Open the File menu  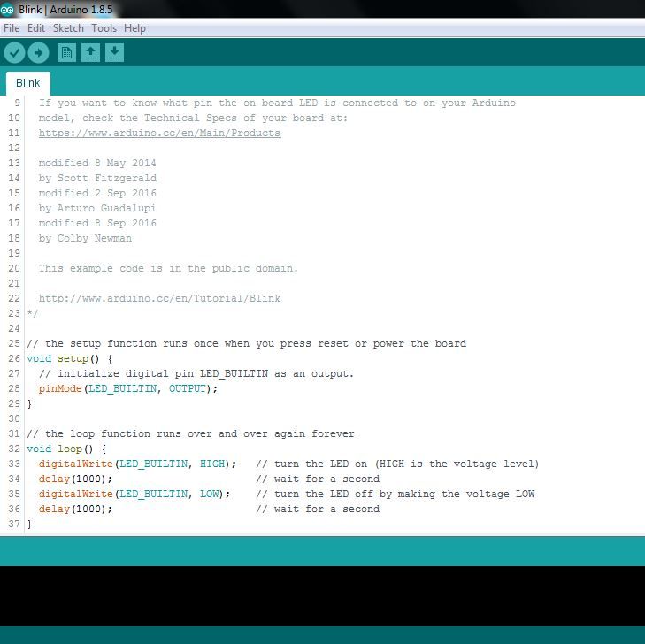[x=12, y=28]
